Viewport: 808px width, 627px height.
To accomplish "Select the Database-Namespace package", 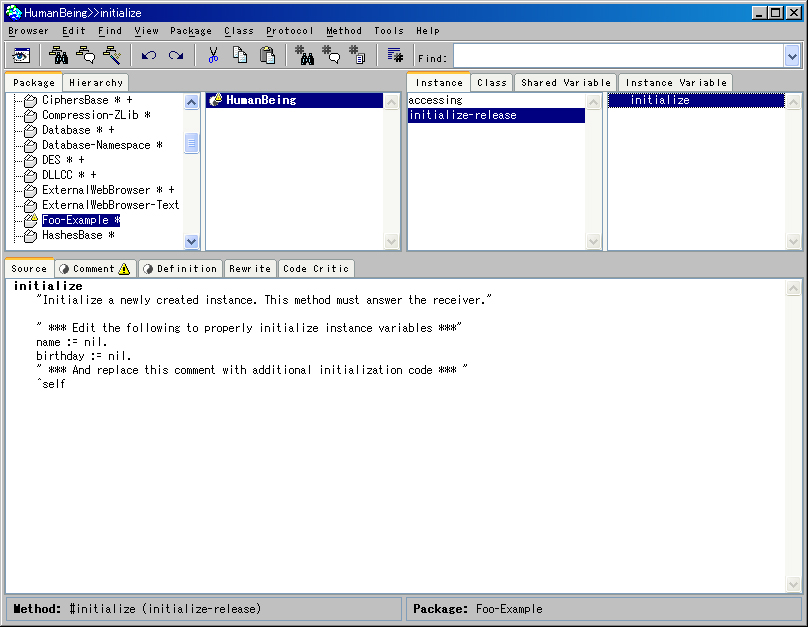I will (102, 145).
